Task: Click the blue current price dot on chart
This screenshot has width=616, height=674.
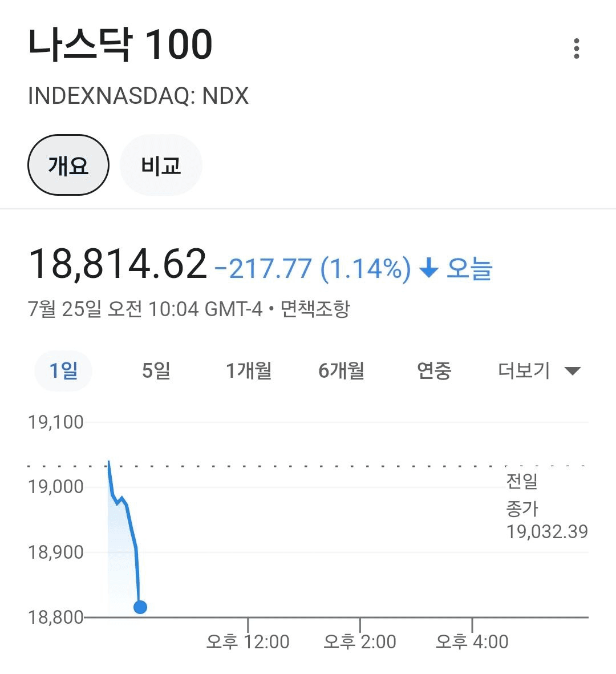Action: (140, 607)
